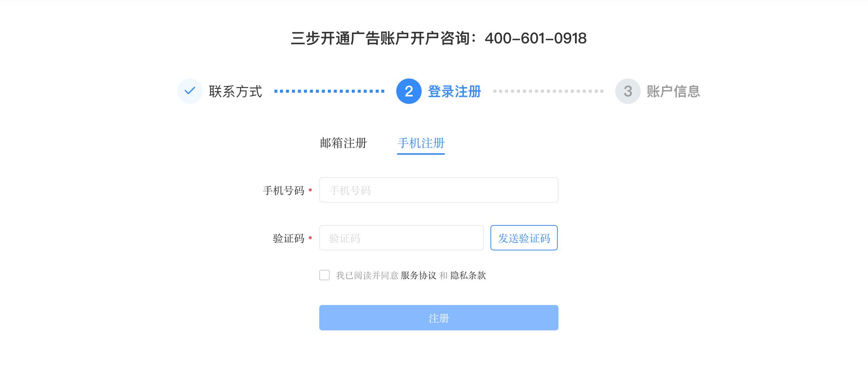This screenshot has width=868, height=379.
Task: Click the 手机号码 input field
Action: tap(438, 190)
